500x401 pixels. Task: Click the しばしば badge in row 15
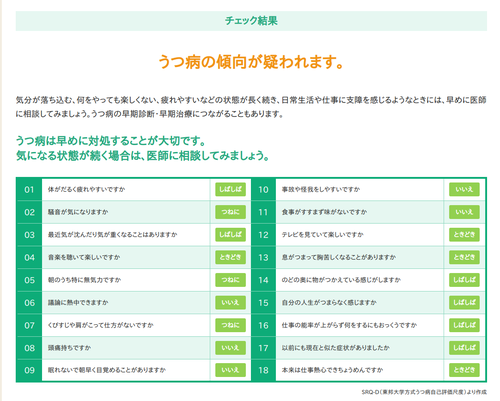click(464, 303)
